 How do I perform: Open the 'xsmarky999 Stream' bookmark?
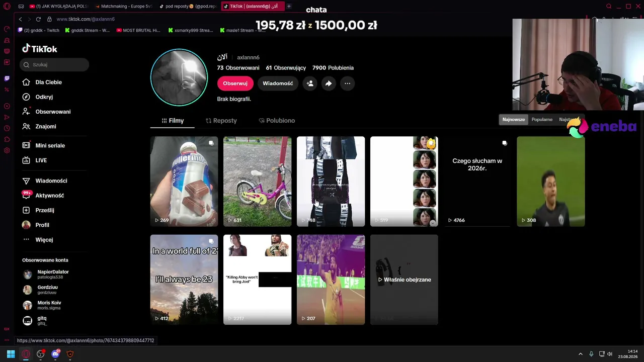point(191,30)
